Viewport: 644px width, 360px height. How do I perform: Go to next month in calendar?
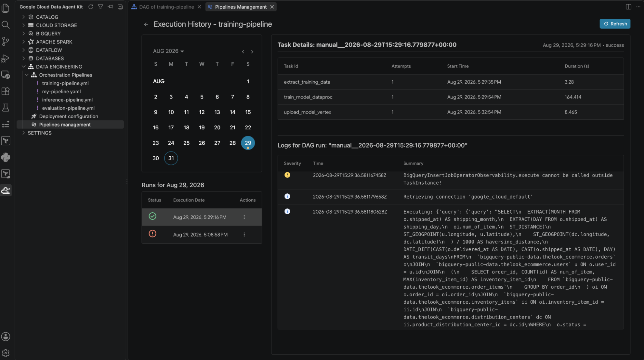(252, 51)
